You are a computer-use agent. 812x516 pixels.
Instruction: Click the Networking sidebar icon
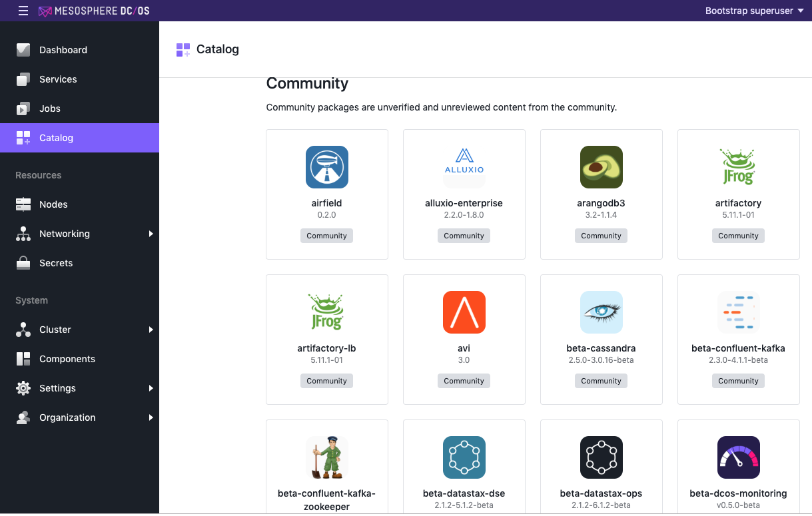(x=23, y=234)
